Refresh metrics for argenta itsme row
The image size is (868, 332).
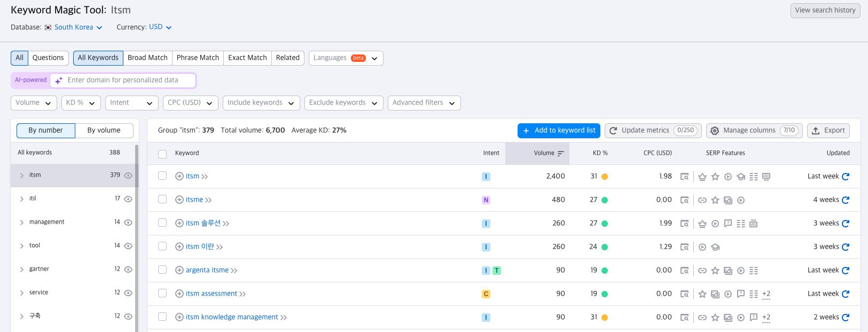coord(846,271)
